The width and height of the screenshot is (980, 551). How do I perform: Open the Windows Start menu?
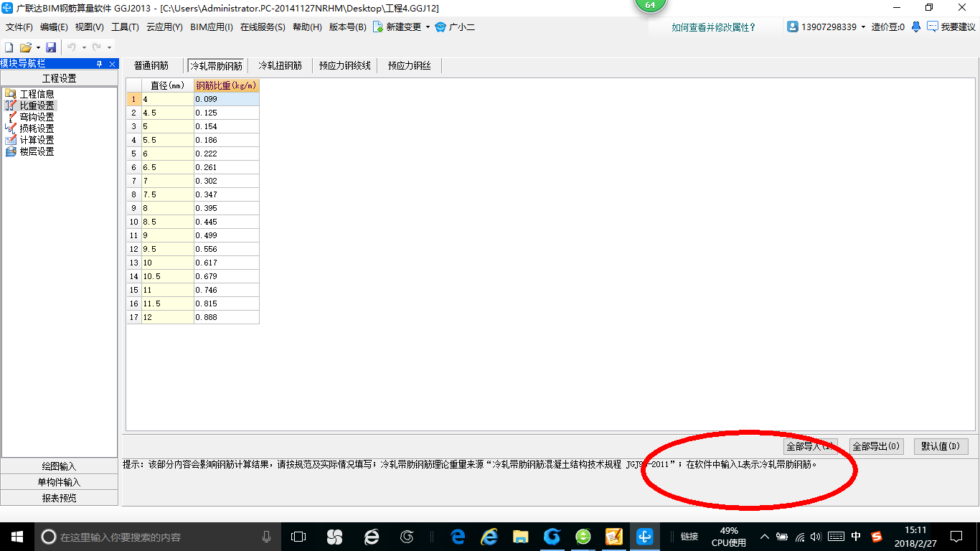coord(16,537)
